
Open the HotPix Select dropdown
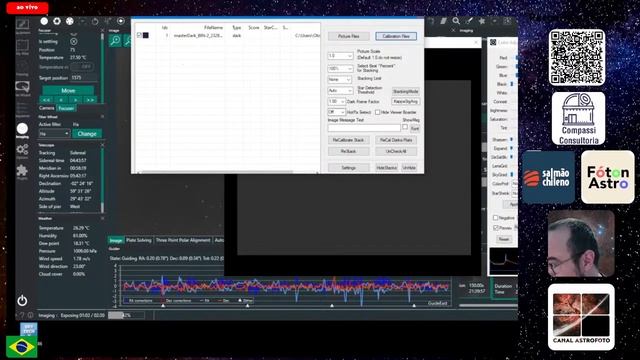click(x=336, y=112)
